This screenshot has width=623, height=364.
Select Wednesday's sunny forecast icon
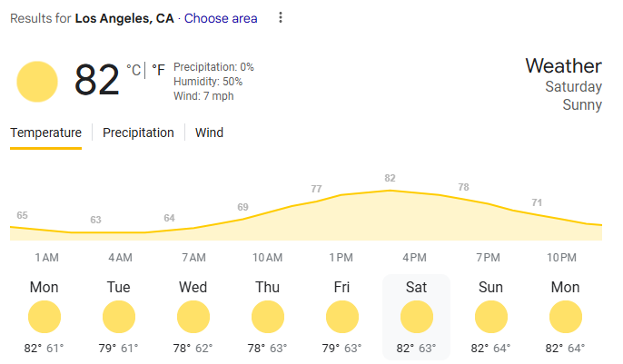pos(193,318)
